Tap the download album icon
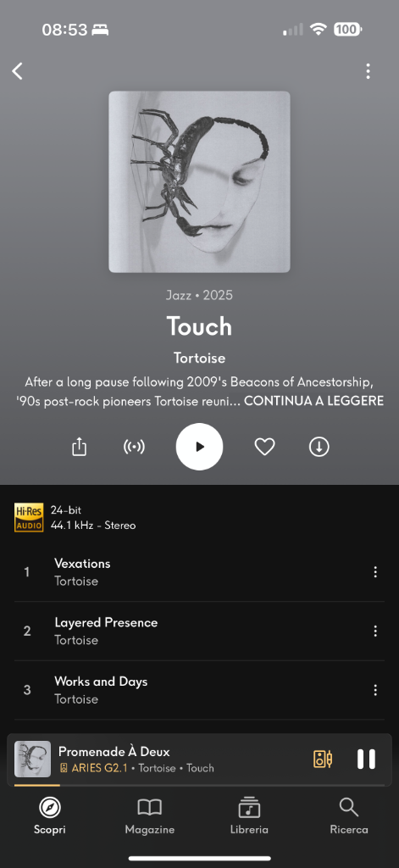 pyautogui.click(x=319, y=447)
